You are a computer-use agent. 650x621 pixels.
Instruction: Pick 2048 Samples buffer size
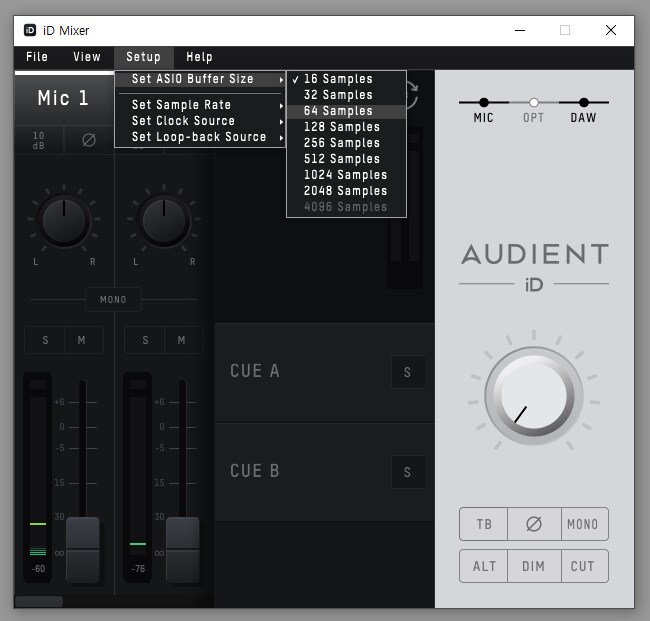(346, 191)
